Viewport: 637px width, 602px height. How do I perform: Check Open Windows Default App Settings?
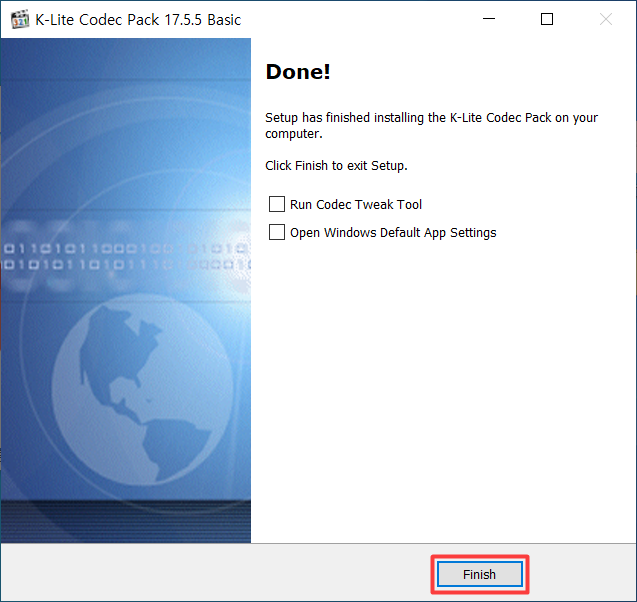[x=277, y=232]
